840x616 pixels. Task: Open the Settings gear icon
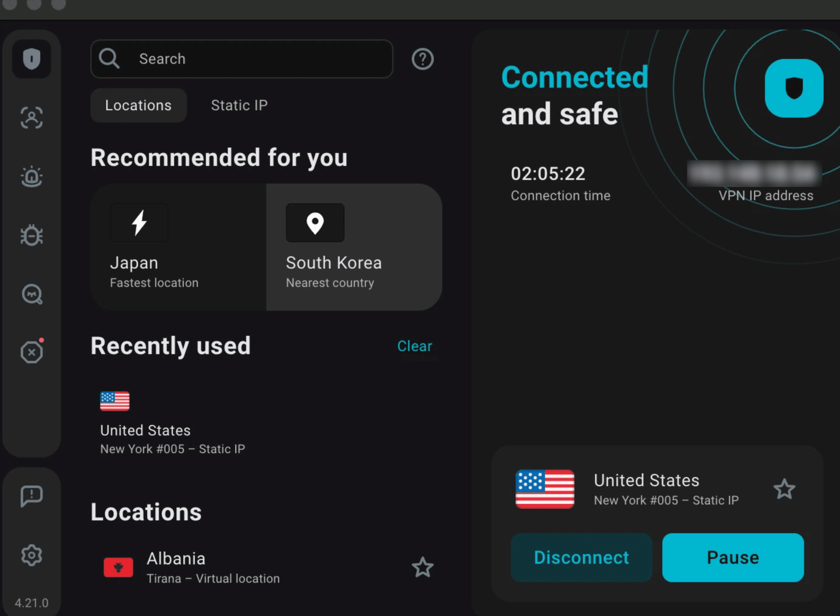pos(32,555)
